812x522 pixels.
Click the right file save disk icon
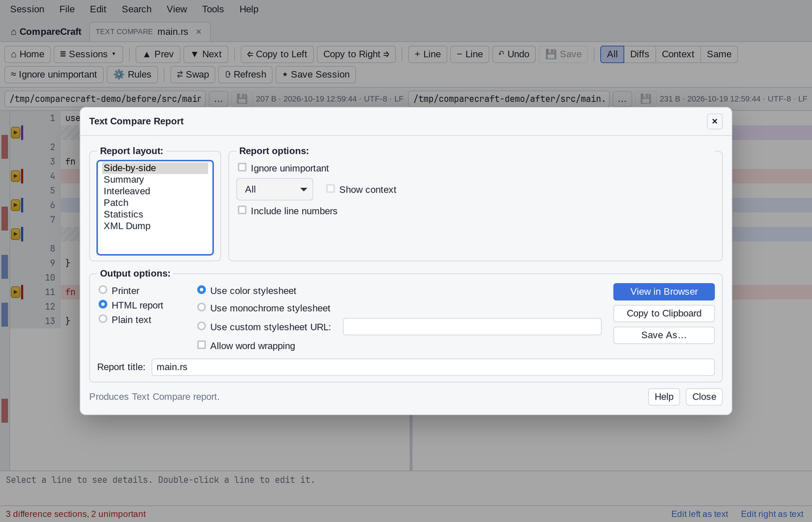(x=646, y=99)
